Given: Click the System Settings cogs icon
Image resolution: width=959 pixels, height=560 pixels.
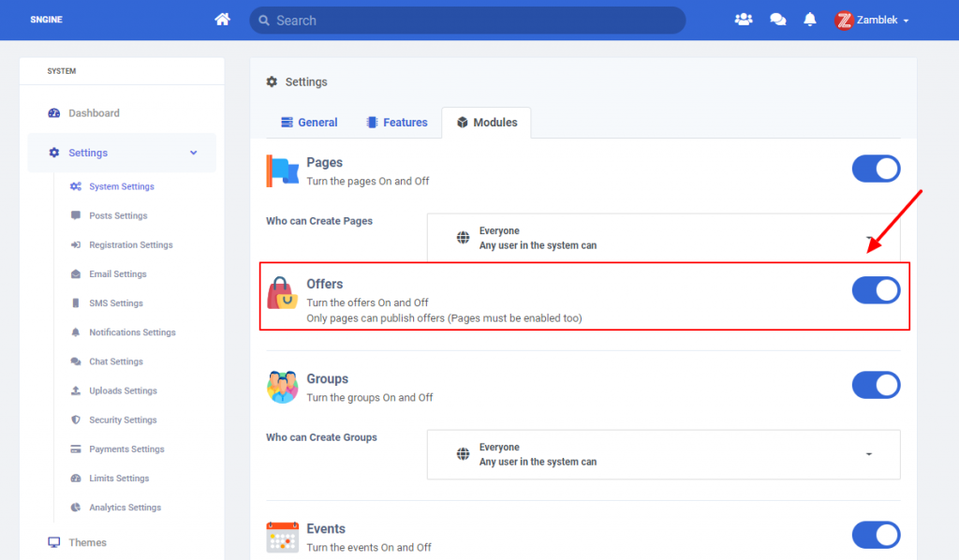Looking at the screenshot, I should (75, 186).
